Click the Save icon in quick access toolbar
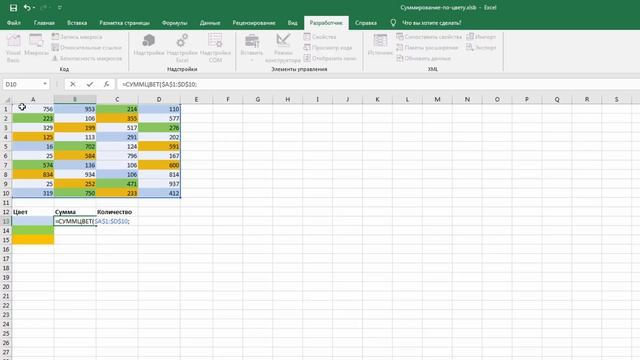Viewport: 640px width, 360px height. [13, 8]
